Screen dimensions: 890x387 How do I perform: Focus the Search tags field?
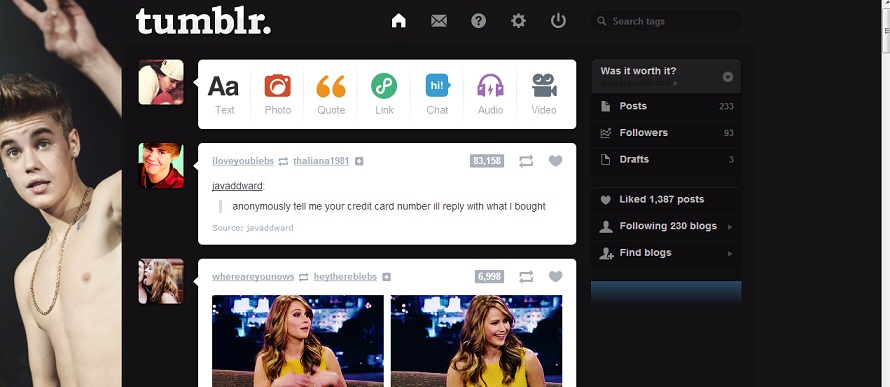pos(666,22)
